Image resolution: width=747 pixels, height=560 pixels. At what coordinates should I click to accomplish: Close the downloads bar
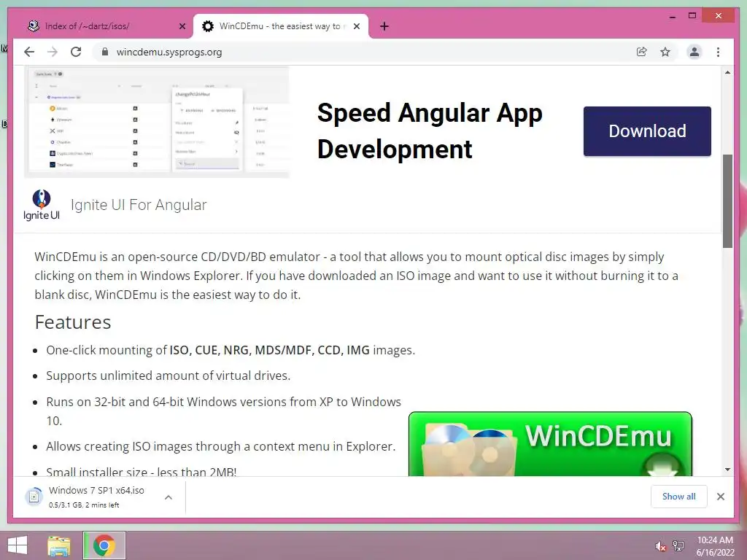pos(720,497)
